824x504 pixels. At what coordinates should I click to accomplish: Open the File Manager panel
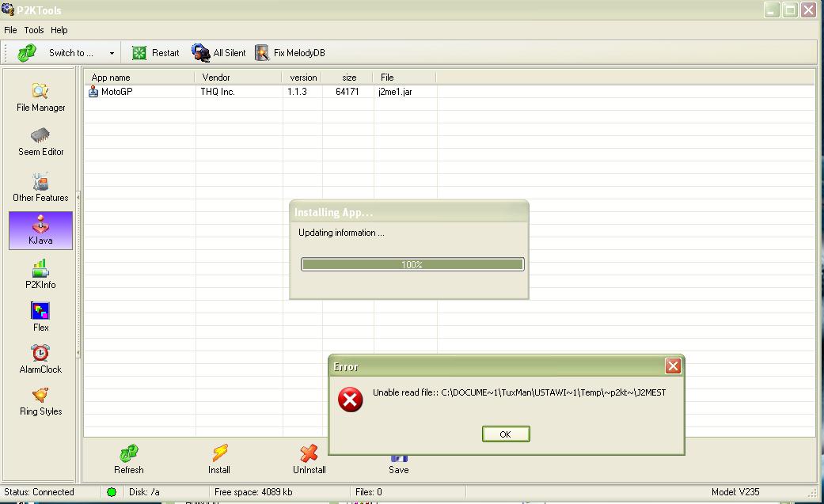point(40,97)
